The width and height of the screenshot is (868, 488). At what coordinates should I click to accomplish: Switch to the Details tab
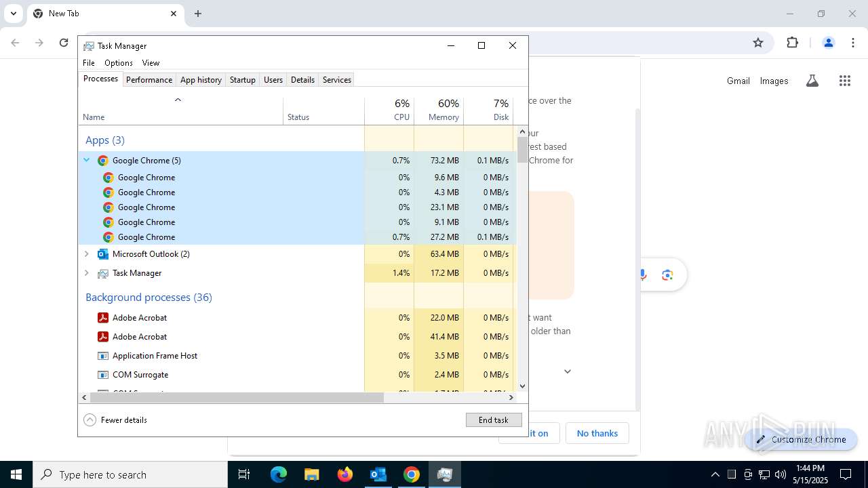coord(302,80)
